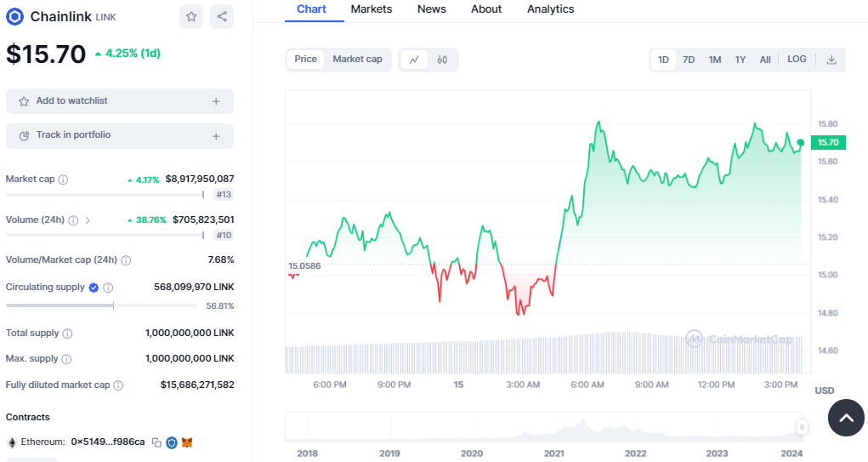Enable LOG scale on chart
This screenshot has width=868, height=462.
coord(797,60)
